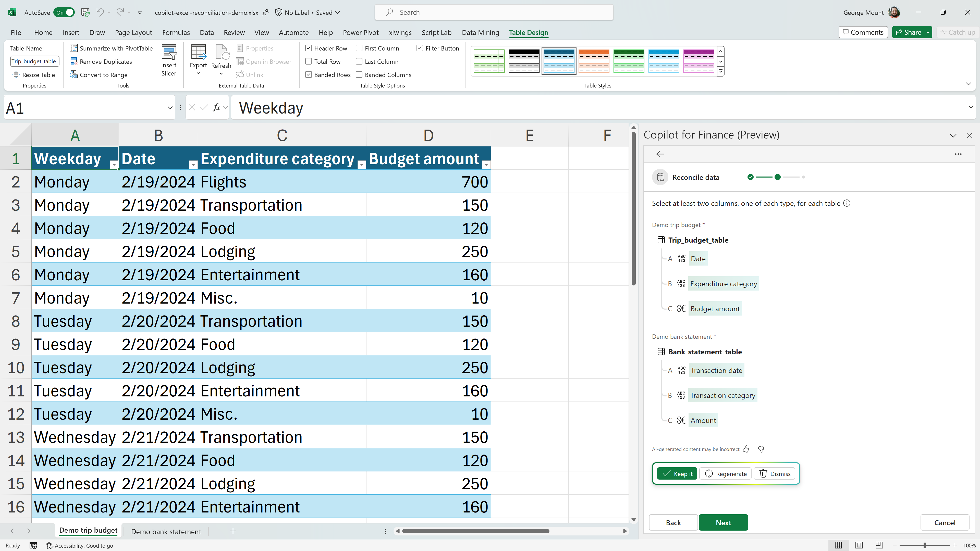
Task: Click the Keep it button
Action: 677,474
